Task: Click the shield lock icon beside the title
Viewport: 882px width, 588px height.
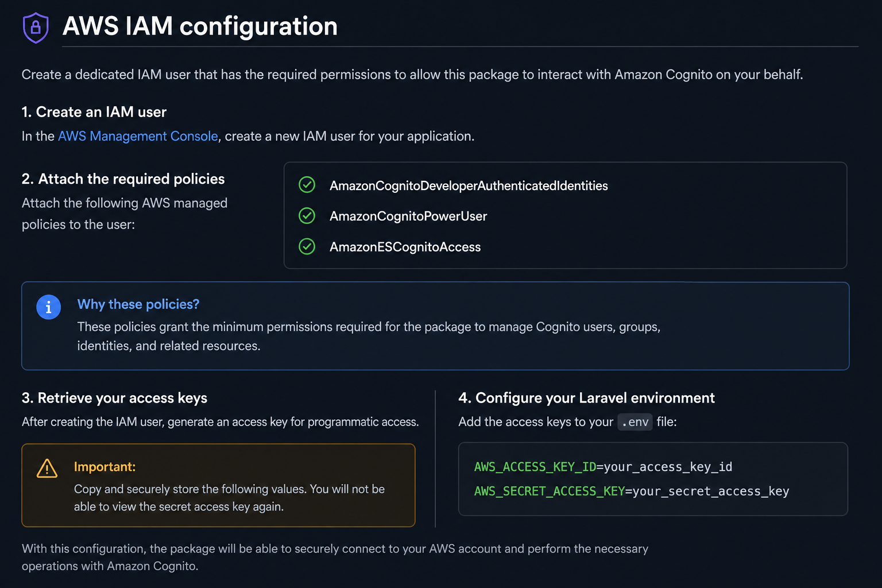Action: point(36,28)
